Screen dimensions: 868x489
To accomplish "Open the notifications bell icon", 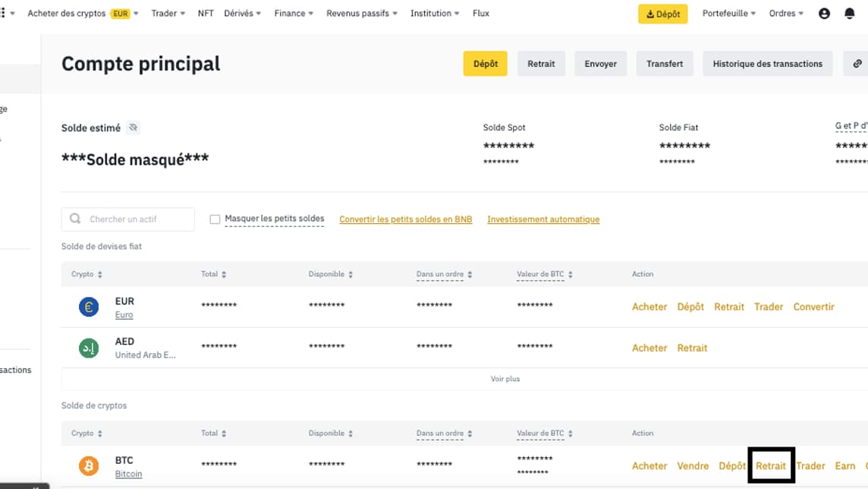I will (850, 14).
